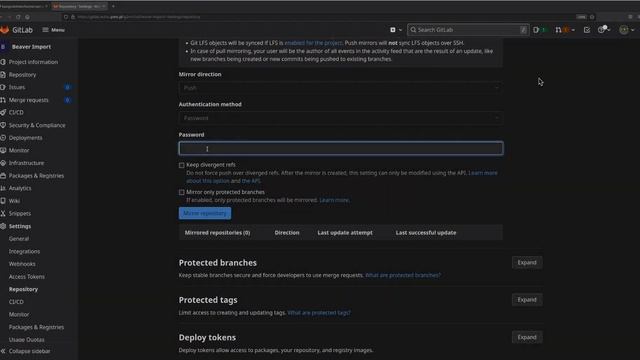Open General under Settings
This screenshot has width=640, height=360.
pos(19,239)
